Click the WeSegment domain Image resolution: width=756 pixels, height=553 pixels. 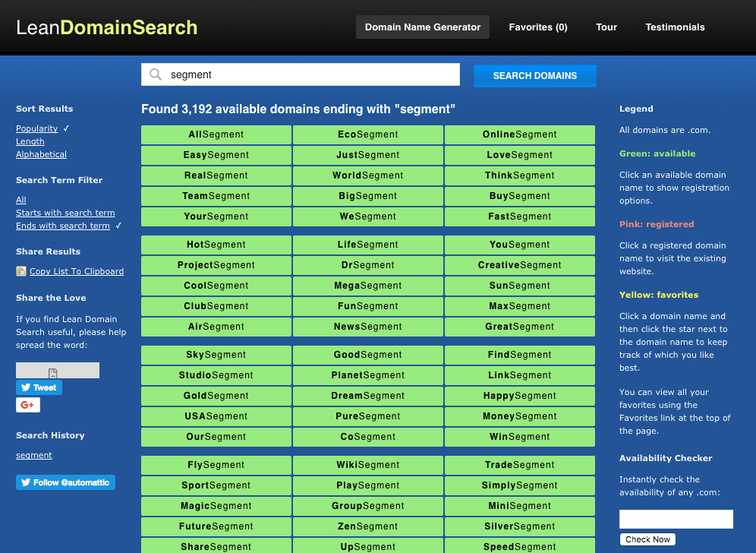pos(368,216)
